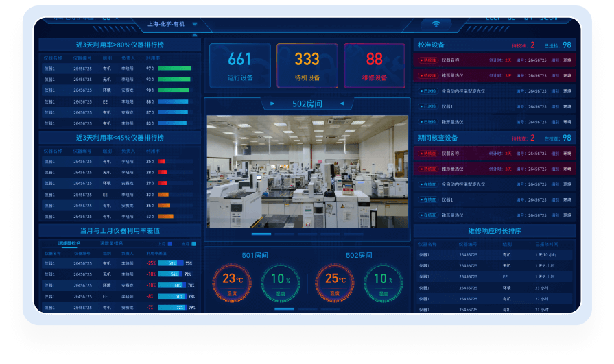Click the 在核查 badge beside 全自动内控温型旋光仪

[428, 184]
